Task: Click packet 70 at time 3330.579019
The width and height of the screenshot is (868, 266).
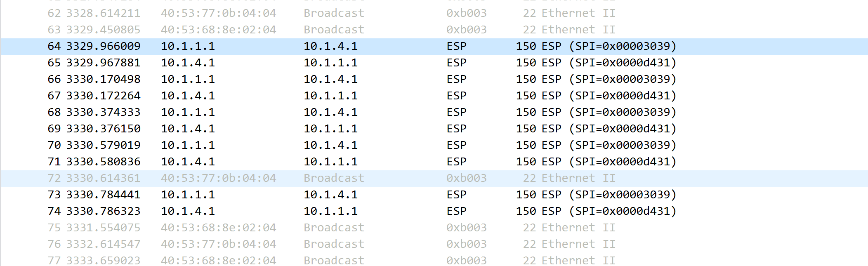Action: coord(103,145)
